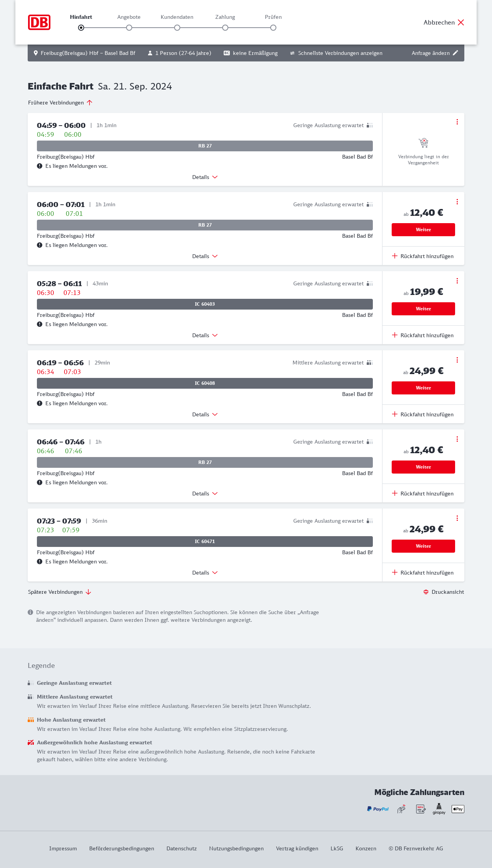Load Spätere Verbindungen
492x868 pixels.
[x=60, y=592]
